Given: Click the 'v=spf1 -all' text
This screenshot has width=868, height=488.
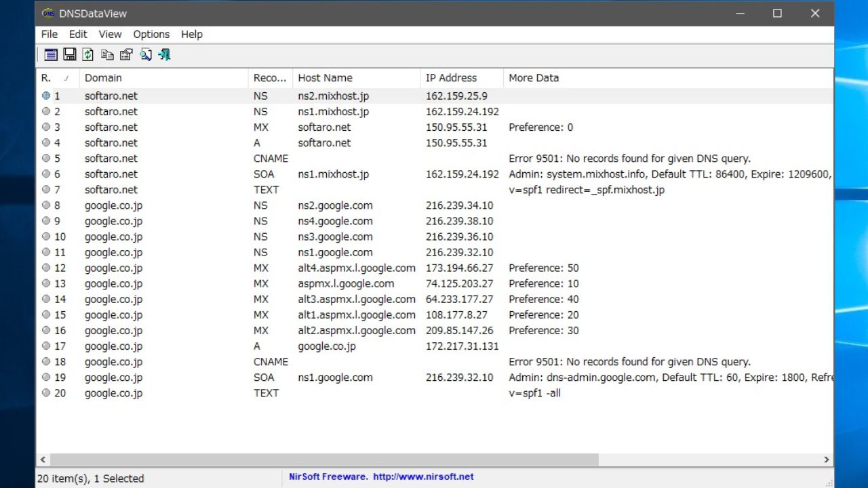Looking at the screenshot, I should click(x=534, y=393).
